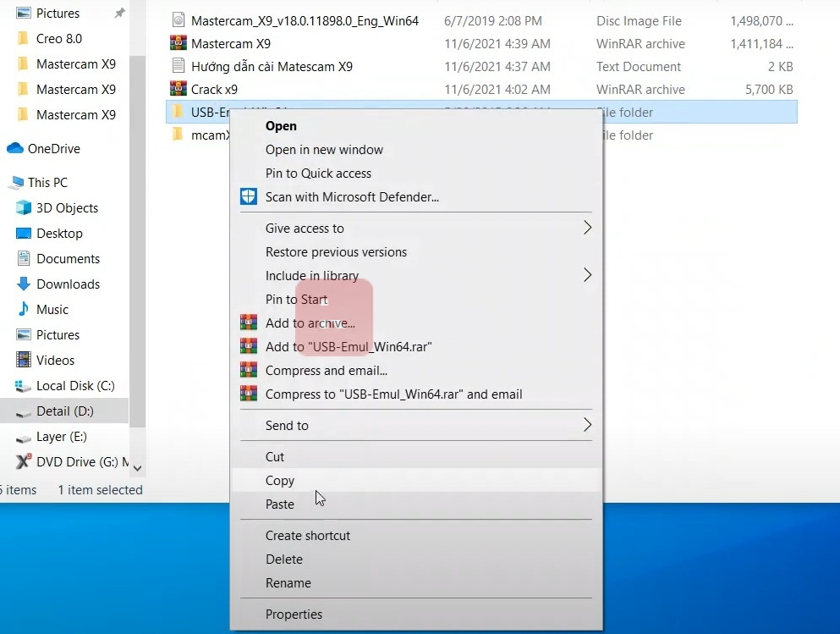This screenshot has height=634, width=840.
Task: Choose Open in new window
Action: [x=324, y=150]
